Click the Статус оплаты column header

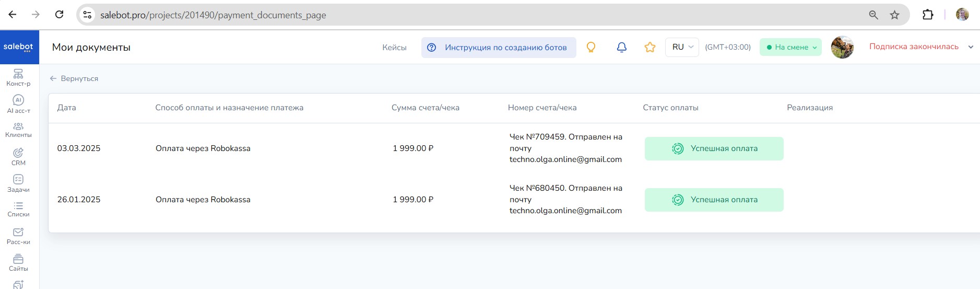(670, 108)
